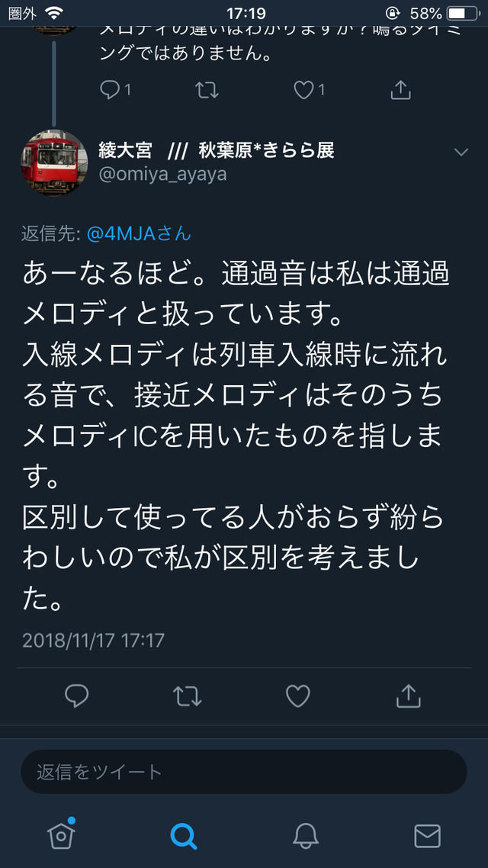Open the Messages envelope tab
Image resolution: width=488 pixels, height=868 pixels.
pyautogui.click(x=427, y=836)
